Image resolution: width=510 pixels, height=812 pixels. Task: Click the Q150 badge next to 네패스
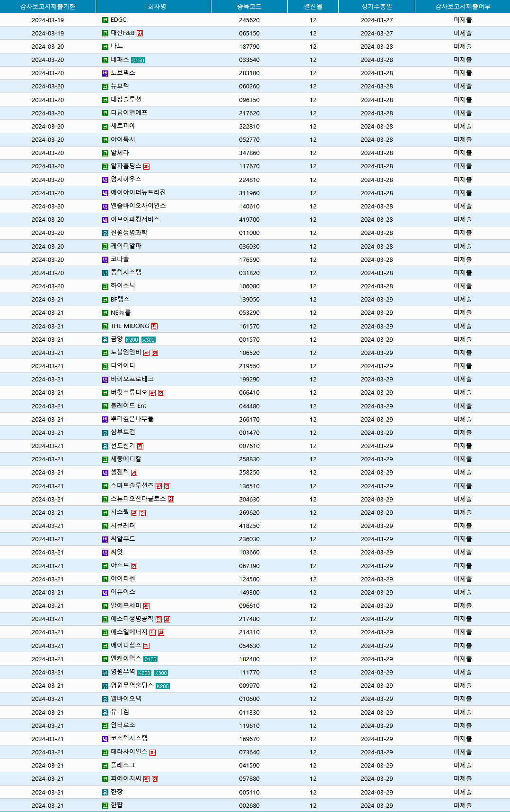pyautogui.click(x=138, y=60)
